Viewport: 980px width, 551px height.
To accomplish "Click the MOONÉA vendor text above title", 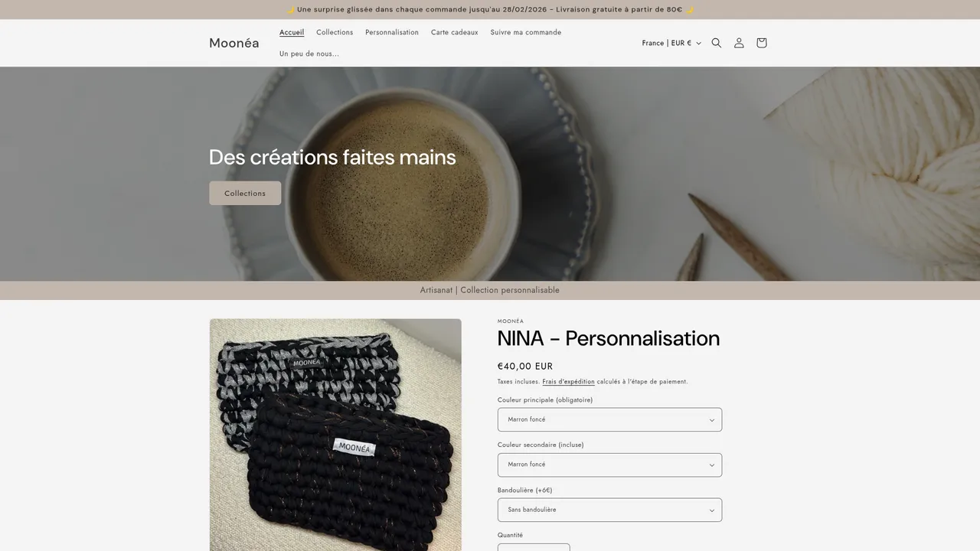I will 511,321.
